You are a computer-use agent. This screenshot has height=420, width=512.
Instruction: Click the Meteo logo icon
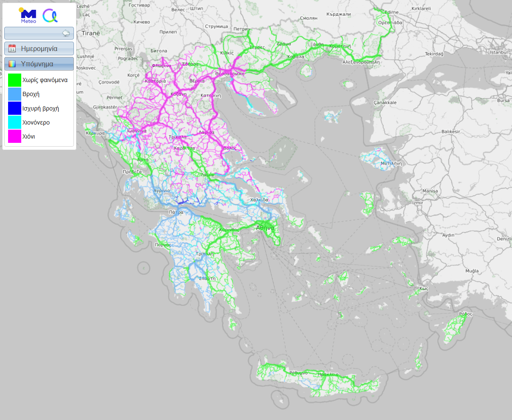[28, 15]
